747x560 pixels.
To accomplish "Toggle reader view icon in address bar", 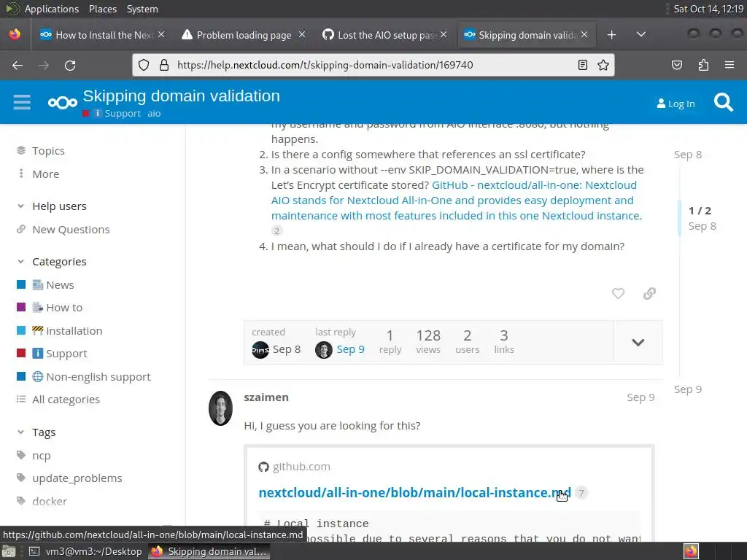I will point(582,65).
